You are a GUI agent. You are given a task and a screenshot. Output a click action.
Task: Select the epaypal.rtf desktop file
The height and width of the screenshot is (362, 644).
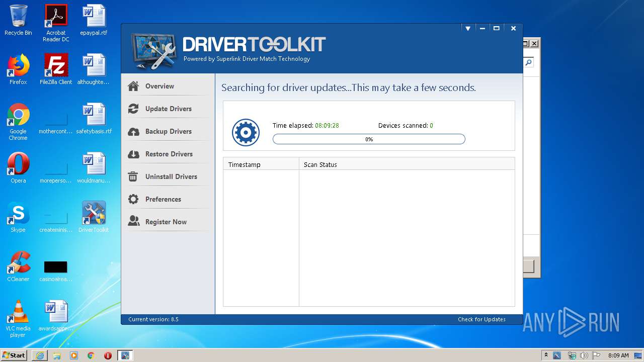pyautogui.click(x=94, y=20)
